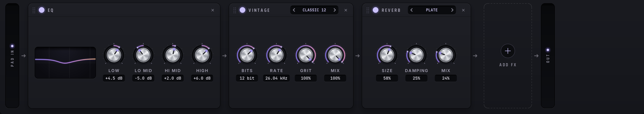The width and height of the screenshot is (644, 114).
Task: Click the REVERB SIZE knob
Action: 387,55
